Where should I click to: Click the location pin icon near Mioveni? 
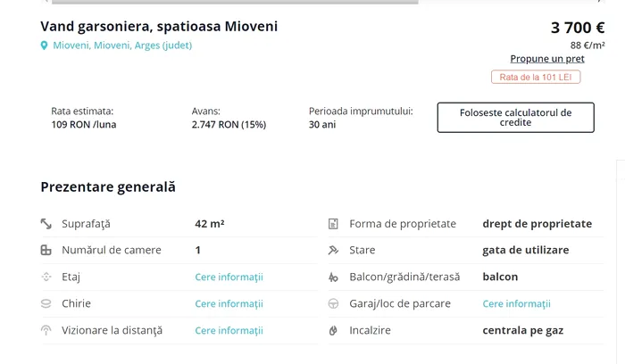click(x=45, y=45)
